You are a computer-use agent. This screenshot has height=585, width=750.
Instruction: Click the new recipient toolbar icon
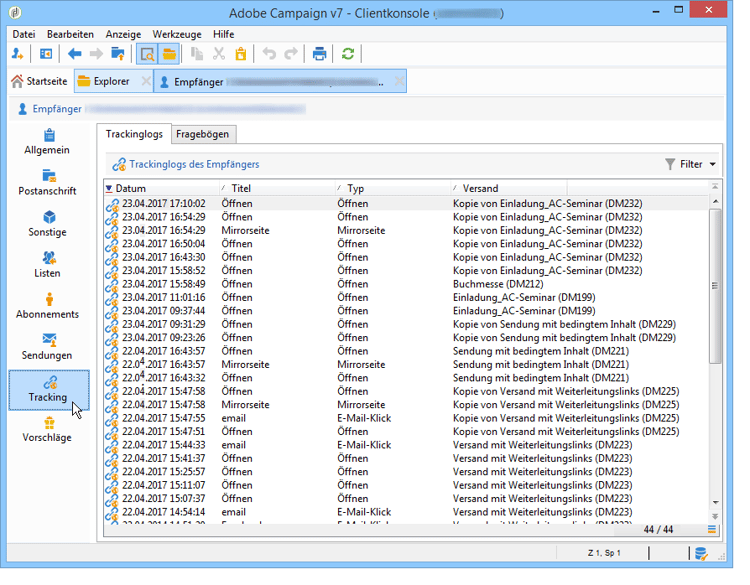(17, 54)
